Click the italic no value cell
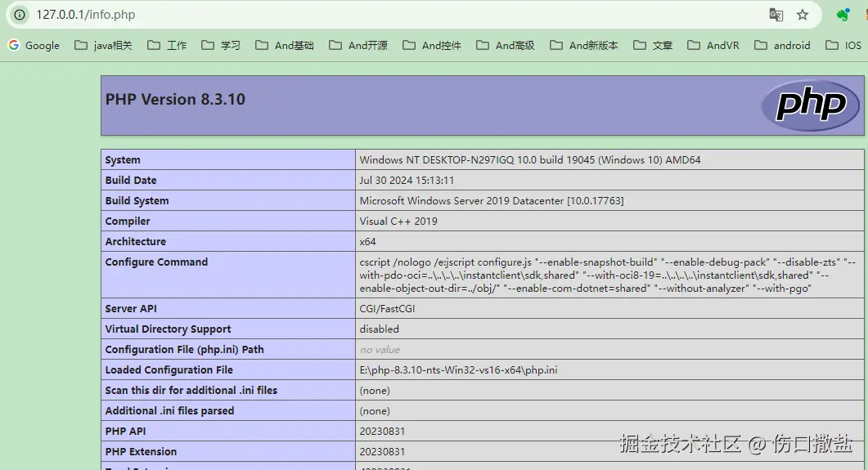 (380, 350)
